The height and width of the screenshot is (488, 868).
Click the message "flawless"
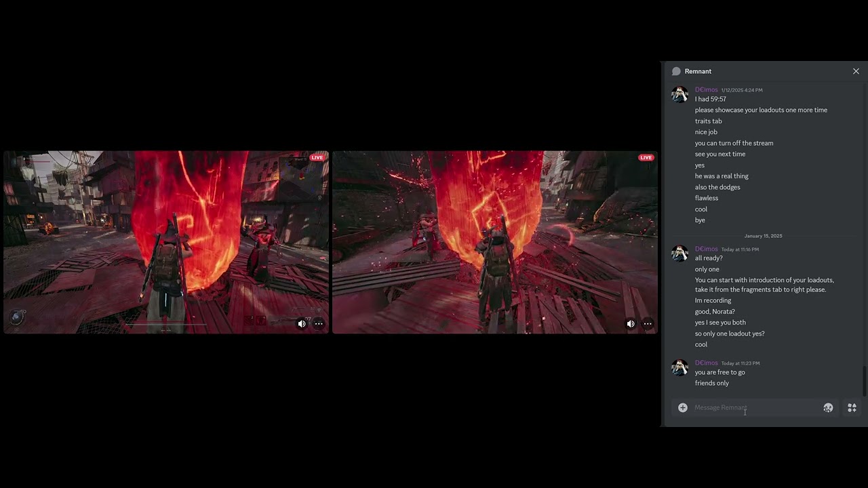click(x=707, y=198)
